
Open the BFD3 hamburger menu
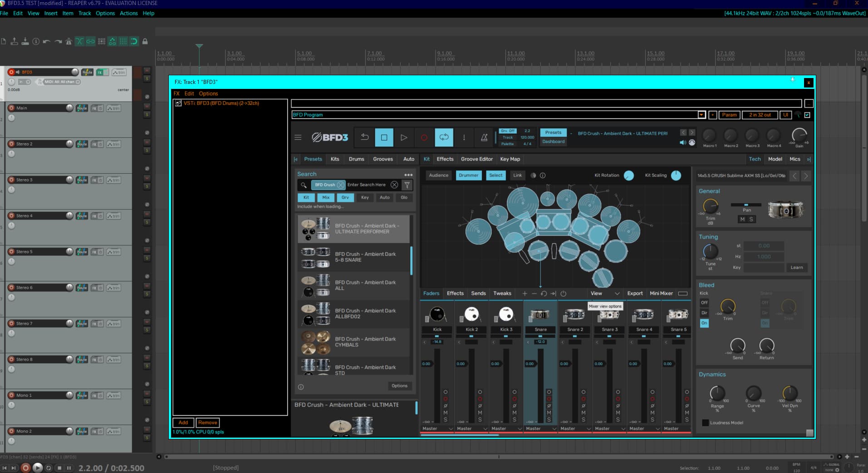click(x=298, y=137)
